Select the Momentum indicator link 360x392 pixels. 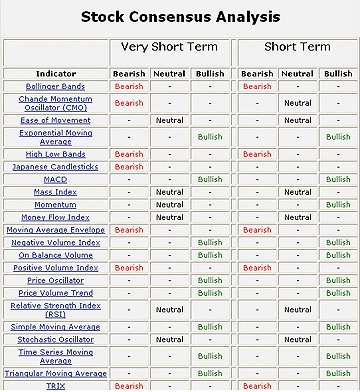tap(55, 205)
